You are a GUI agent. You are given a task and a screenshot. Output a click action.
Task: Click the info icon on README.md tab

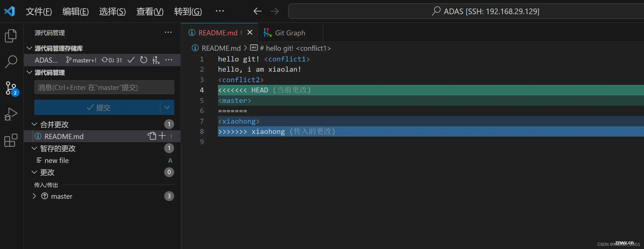[x=192, y=32]
